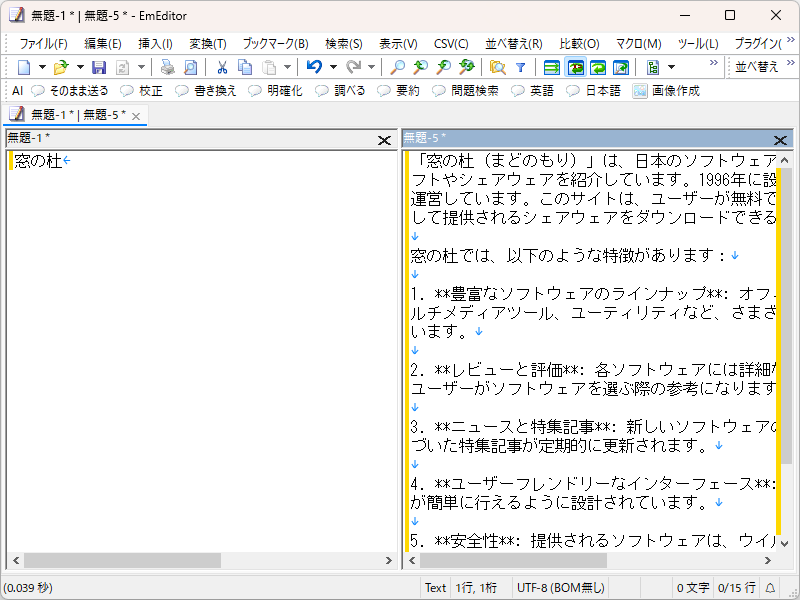Open the マクロ(M) menu
800x600 pixels.
(639, 44)
